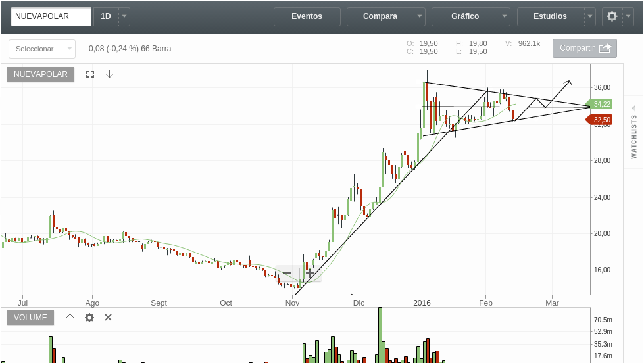Viewport: 644px width, 363px height.
Task: Open VOLUME study settings gear
Action: click(x=89, y=318)
